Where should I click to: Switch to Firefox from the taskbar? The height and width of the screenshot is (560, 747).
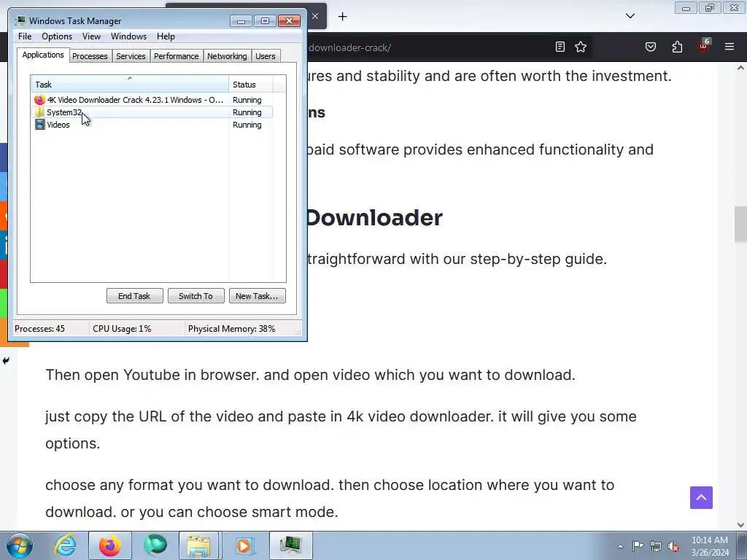[x=109, y=545]
